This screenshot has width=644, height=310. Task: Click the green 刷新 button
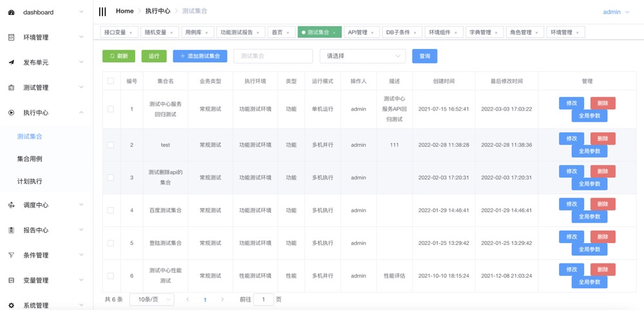(118, 56)
